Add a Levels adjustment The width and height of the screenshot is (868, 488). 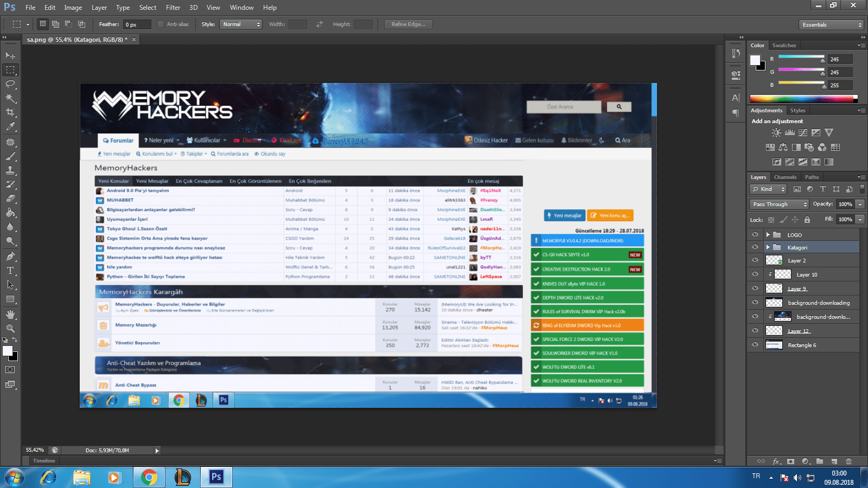click(790, 133)
